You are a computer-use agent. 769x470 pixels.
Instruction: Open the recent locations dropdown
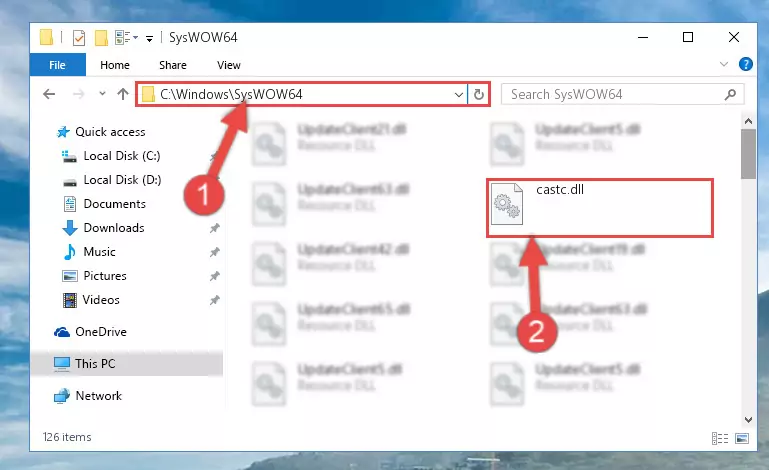coord(102,93)
